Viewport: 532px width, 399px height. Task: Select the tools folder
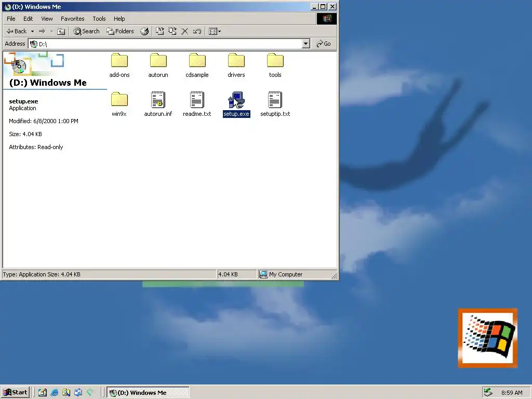pyautogui.click(x=275, y=65)
